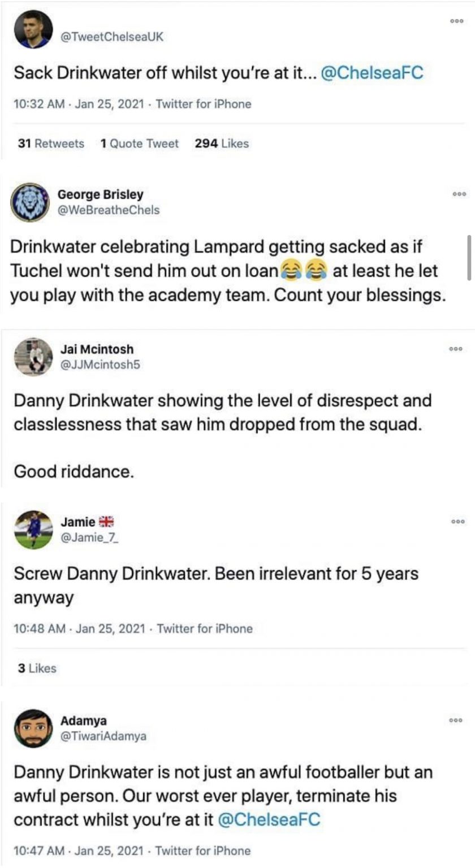This screenshot has width=475, height=868.
Task: View the 31 Retweets list
Action: pyautogui.click(x=51, y=144)
